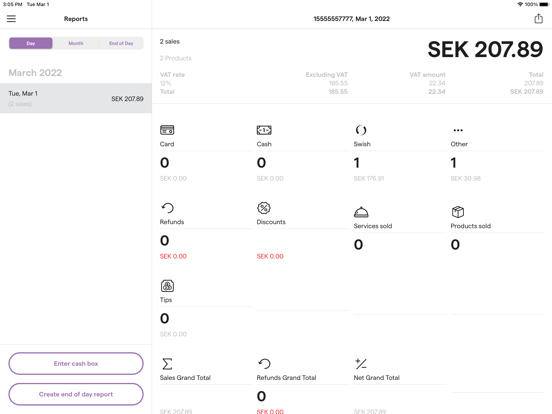Tap the Sales Grand Total label

pyautogui.click(x=185, y=378)
